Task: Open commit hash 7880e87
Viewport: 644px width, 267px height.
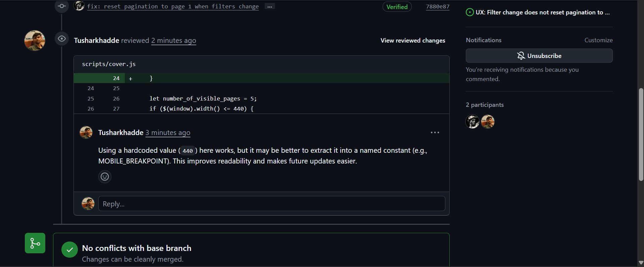Action: (438, 7)
